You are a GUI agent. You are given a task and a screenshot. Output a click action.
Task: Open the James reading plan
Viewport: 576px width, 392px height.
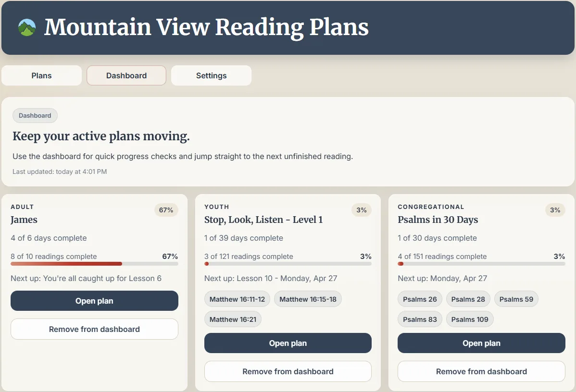click(94, 301)
